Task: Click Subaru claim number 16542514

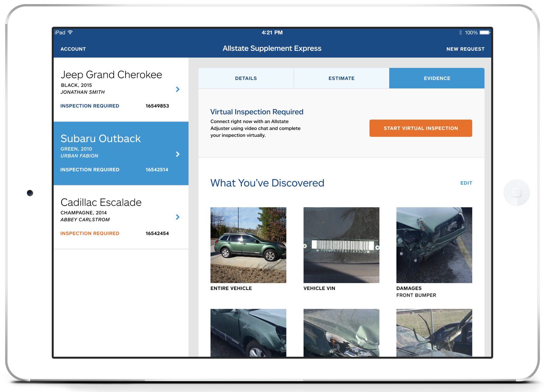Action: tap(157, 170)
